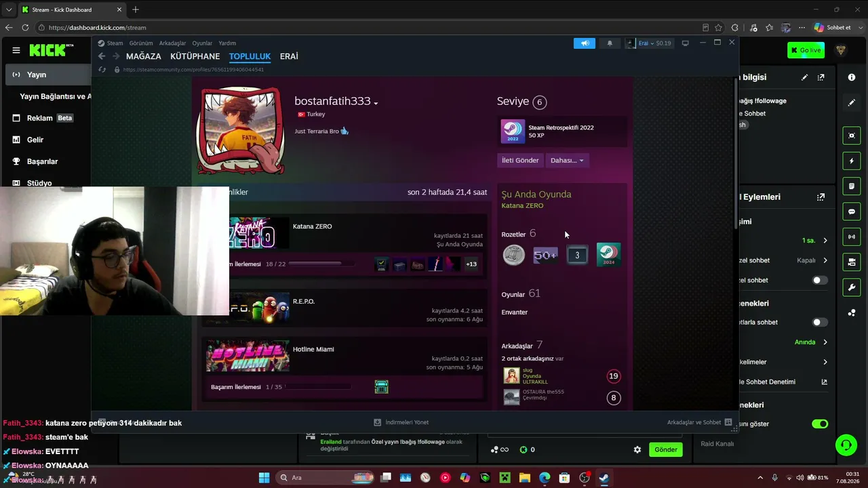Open the Kick sidebar hamburger menu
868x488 pixels.
pos(16,50)
